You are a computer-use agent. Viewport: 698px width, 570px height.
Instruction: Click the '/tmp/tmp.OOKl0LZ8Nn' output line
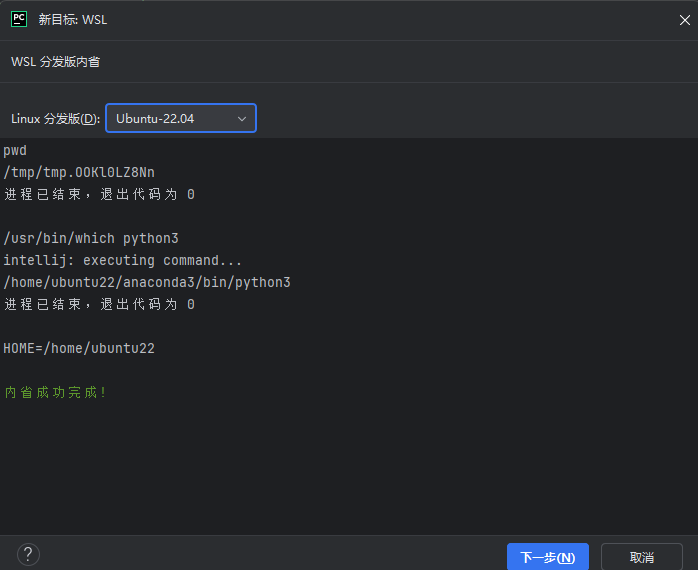point(79,172)
